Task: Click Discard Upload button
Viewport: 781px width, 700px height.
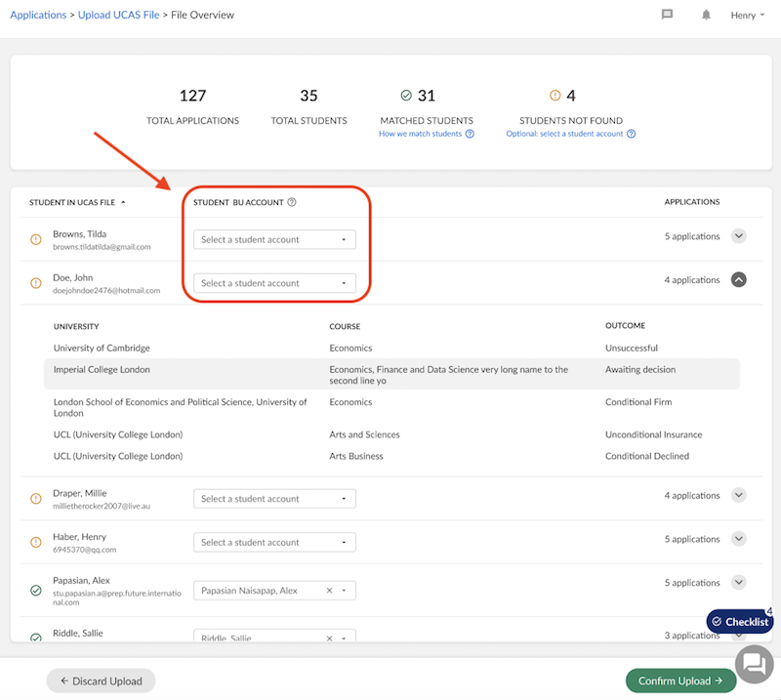Action: coord(102,680)
